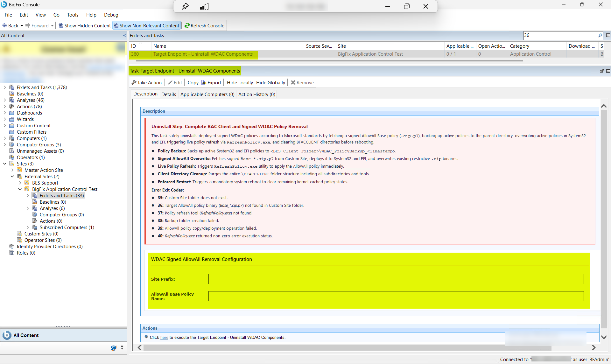Click the Export icon button
This screenshot has width=611, height=364.
click(x=211, y=82)
